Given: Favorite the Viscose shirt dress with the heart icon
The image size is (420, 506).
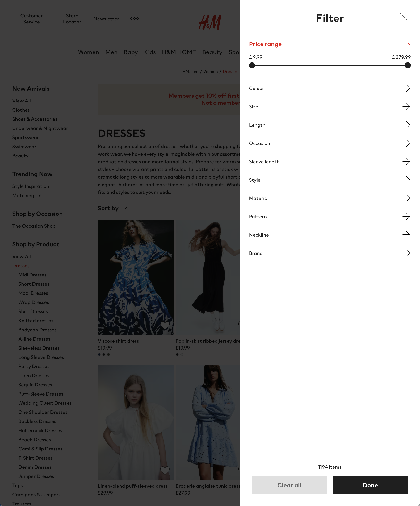Looking at the screenshot, I should [x=165, y=325].
